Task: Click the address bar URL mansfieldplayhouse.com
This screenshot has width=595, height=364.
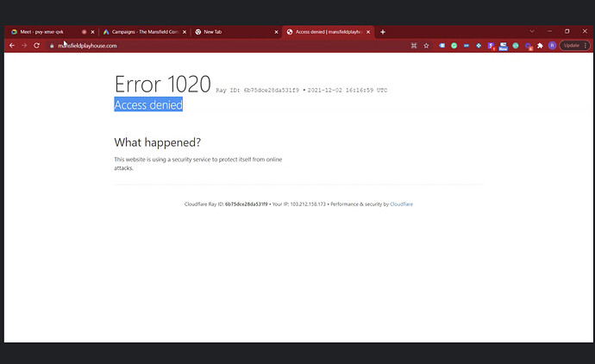Action: (x=87, y=46)
